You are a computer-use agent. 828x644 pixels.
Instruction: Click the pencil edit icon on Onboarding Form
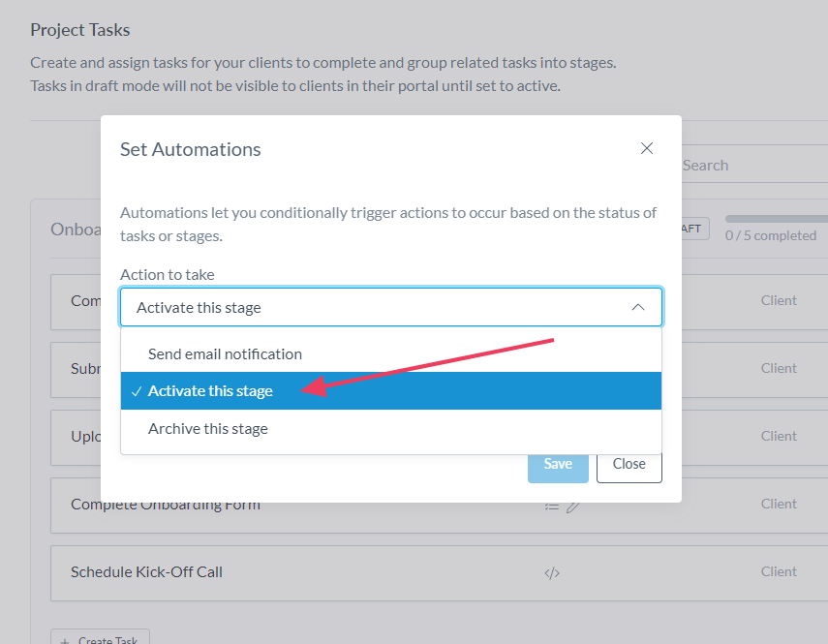(573, 506)
